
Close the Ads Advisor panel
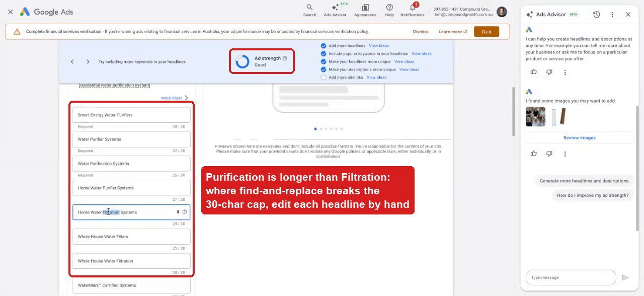click(628, 15)
